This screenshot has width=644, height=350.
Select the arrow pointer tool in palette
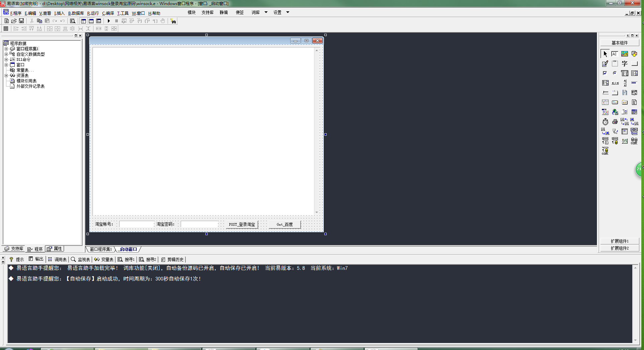point(605,54)
